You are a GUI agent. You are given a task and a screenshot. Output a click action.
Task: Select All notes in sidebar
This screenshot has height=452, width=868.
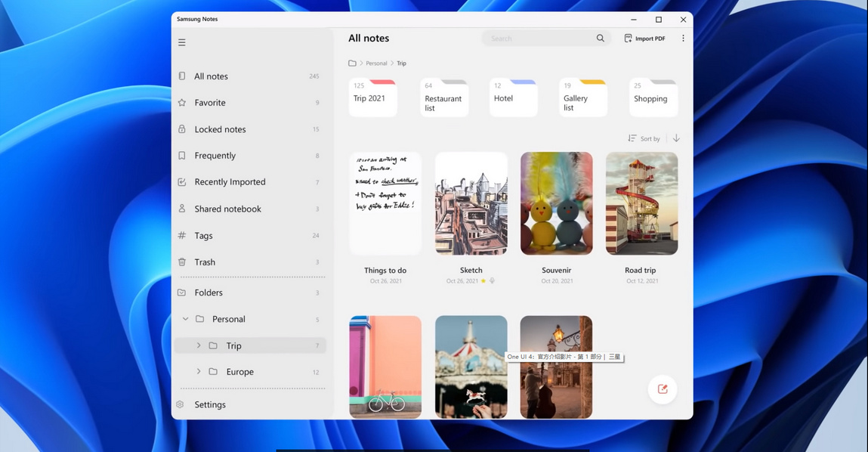(x=211, y=76)
